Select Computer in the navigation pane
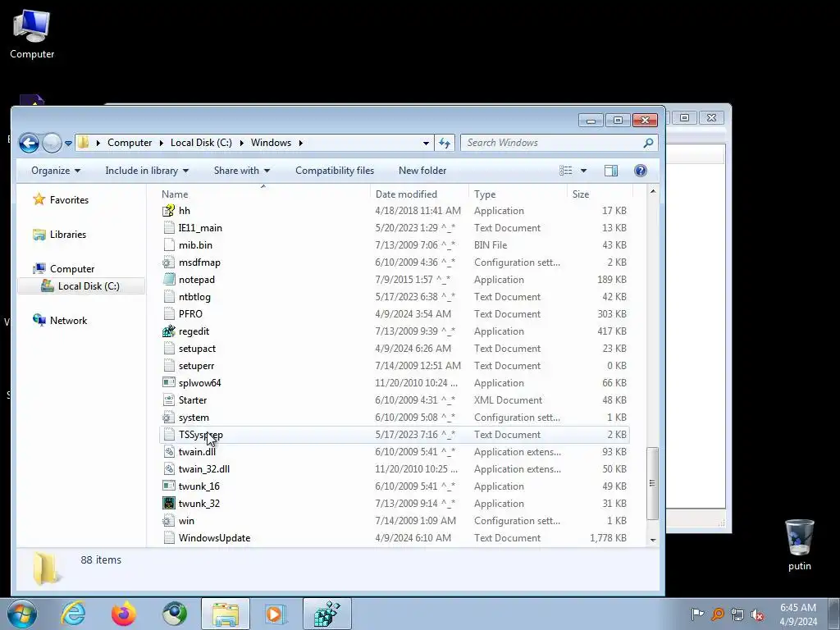 coord(63,269)
